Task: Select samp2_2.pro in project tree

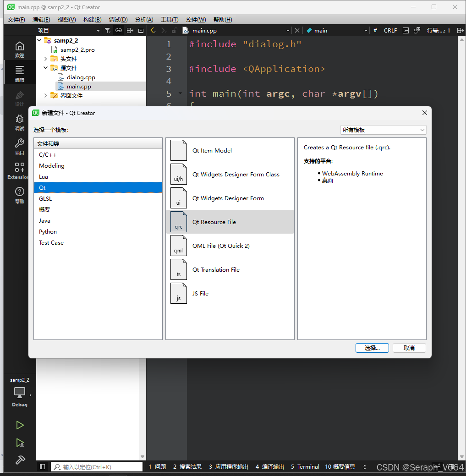Action: point(77,50)
